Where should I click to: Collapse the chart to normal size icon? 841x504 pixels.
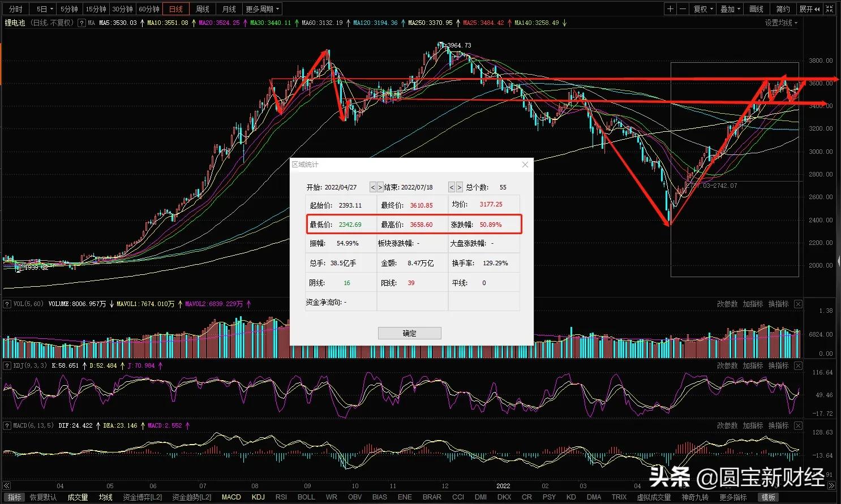coord(830,9)
